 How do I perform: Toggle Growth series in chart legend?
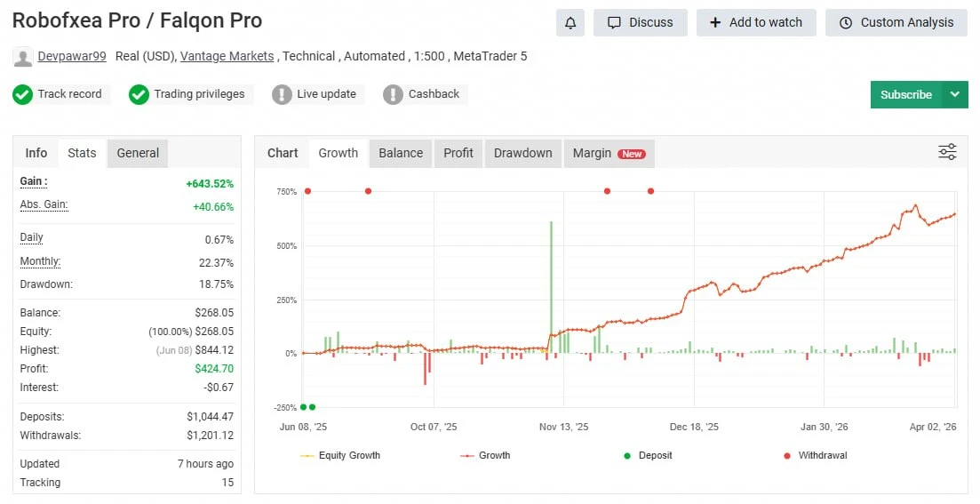pos(485,455)
